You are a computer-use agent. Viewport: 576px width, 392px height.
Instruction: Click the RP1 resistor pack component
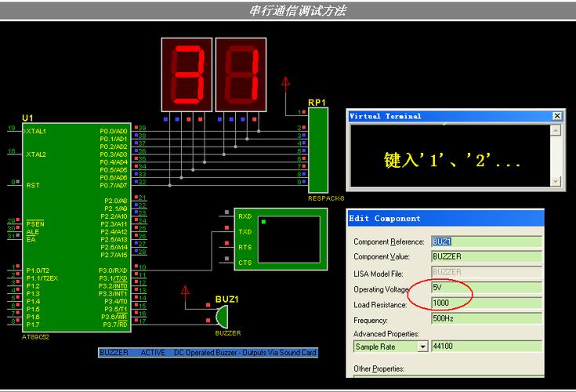(x=318, y=150)
